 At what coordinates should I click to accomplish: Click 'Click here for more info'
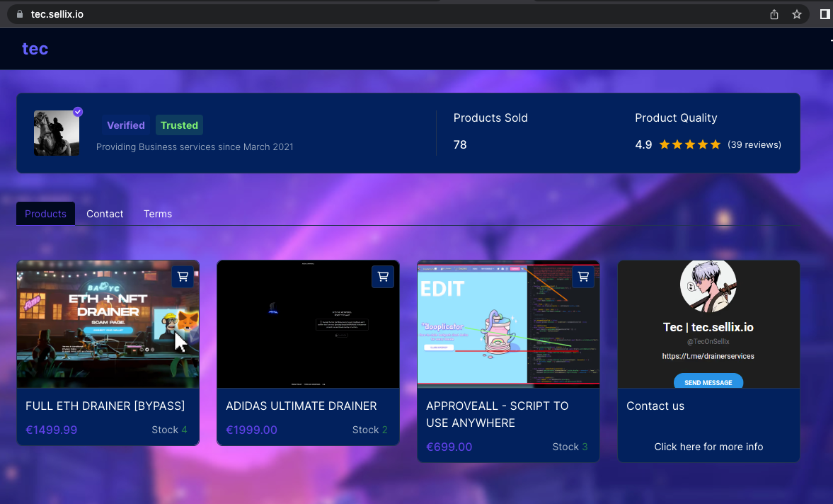(708, 447)
